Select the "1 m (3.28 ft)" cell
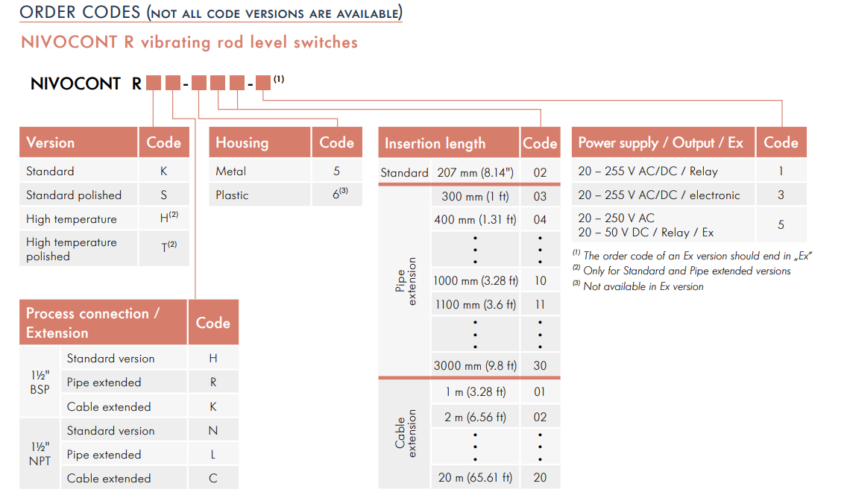 tap(476, 391)
